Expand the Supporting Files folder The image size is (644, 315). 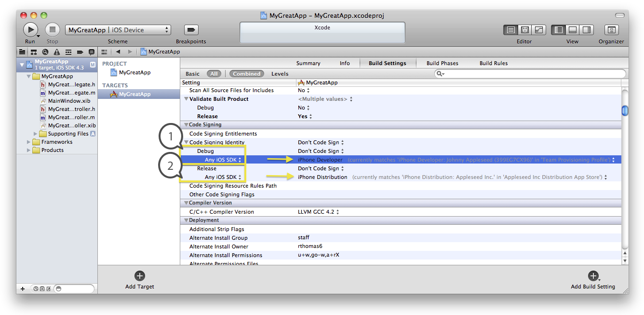(36, 134)
